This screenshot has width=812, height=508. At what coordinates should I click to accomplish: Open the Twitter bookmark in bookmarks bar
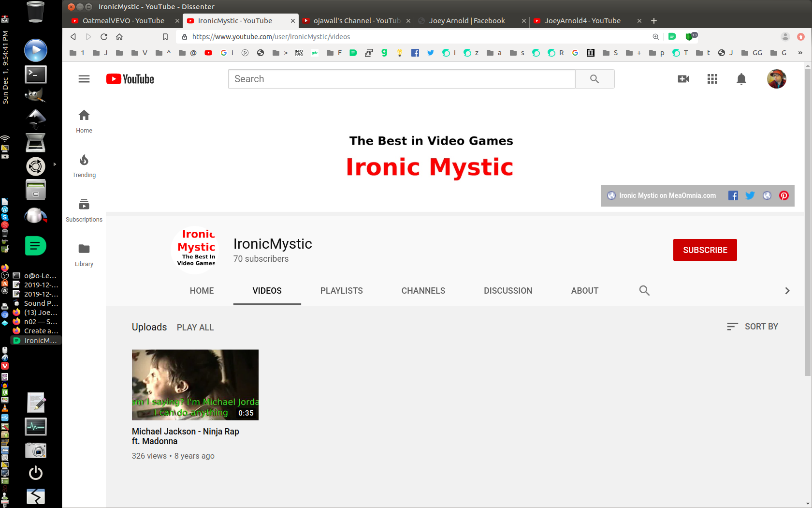[431, 53]
